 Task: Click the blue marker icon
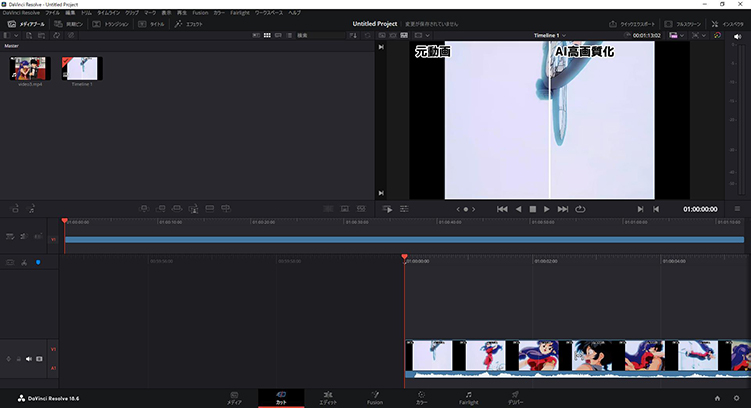(38, 262)
